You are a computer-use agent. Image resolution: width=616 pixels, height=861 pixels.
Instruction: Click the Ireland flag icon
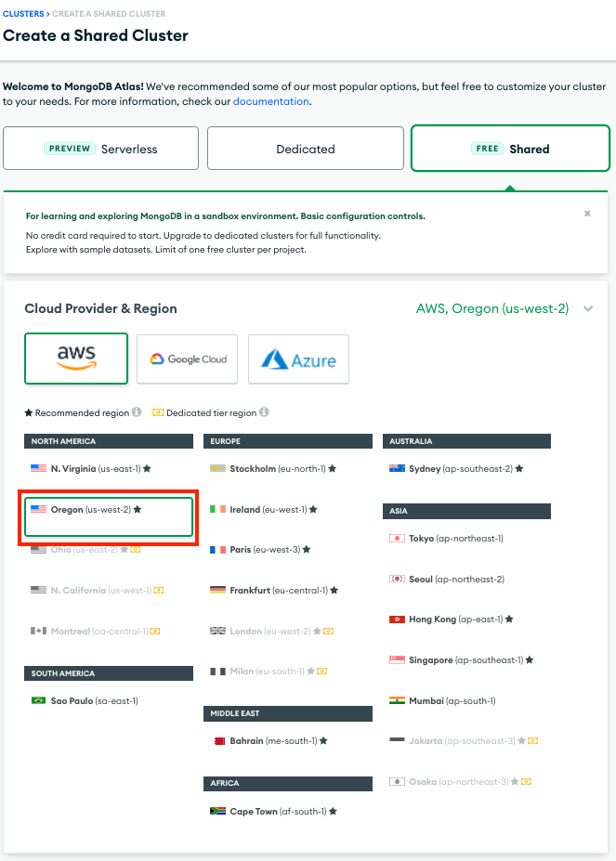click(217, 509)
